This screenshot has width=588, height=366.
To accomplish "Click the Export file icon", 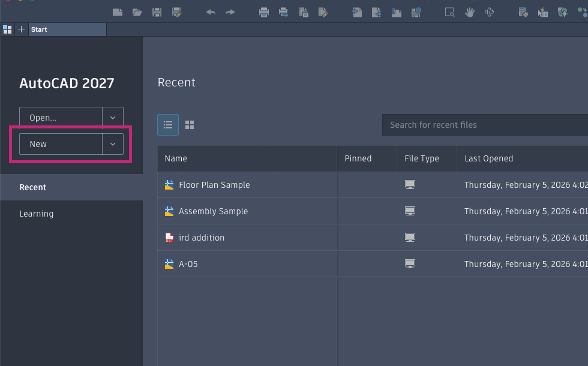I will pyautogui.click(x=377, y=13).
